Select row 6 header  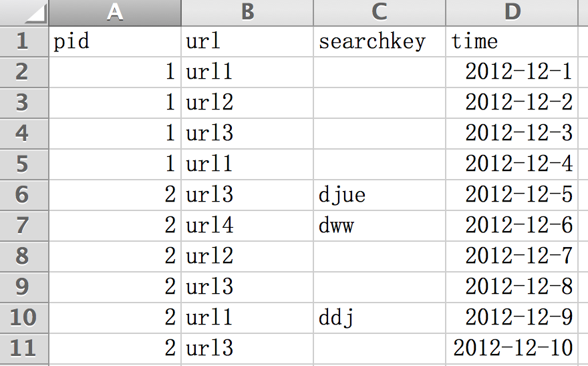click(24, 195)
